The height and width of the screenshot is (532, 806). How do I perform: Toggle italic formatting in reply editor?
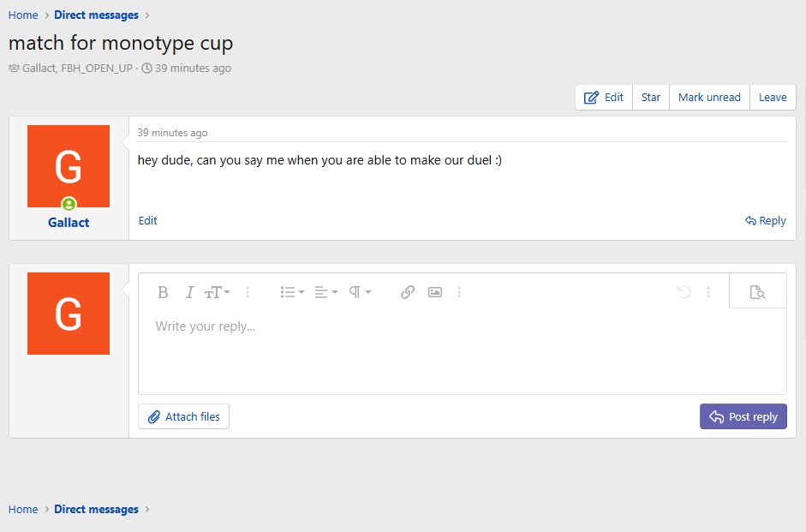190,292
